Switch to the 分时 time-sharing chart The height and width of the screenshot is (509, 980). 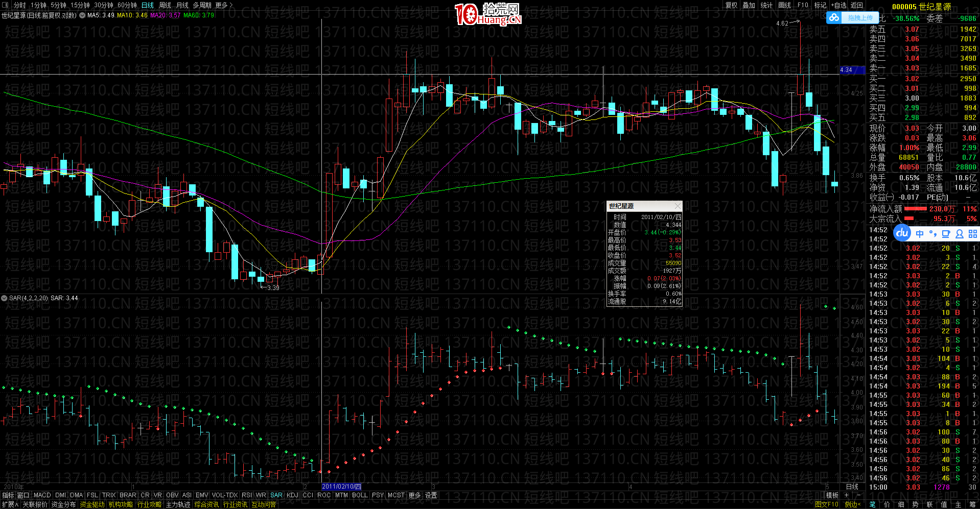(x=19, y=5)
